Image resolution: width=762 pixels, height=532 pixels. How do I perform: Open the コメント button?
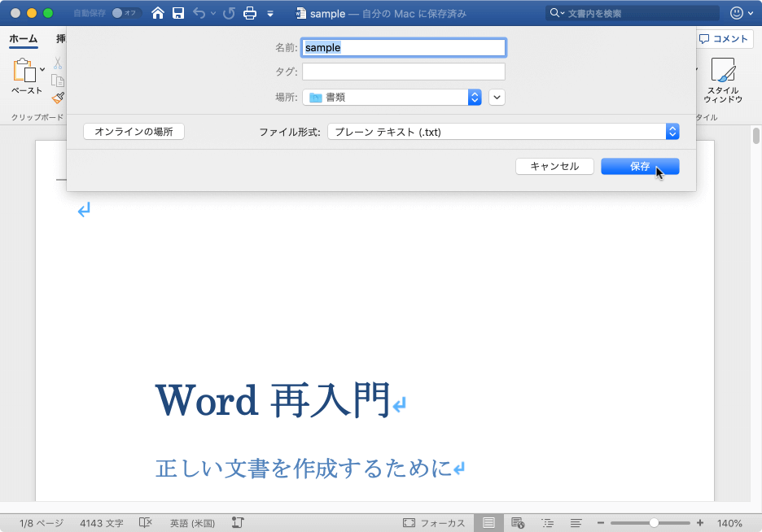tap(723, 39)
